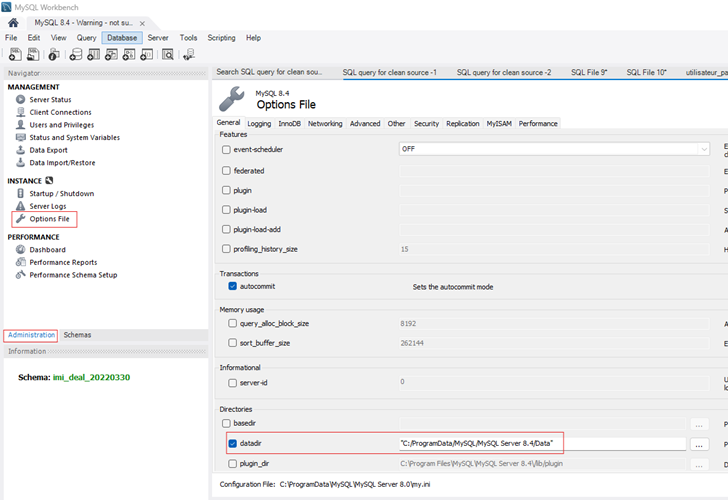Screen dimensions: 728x500
Task: Click the Home icon tab
Action: tap(14, 22)
